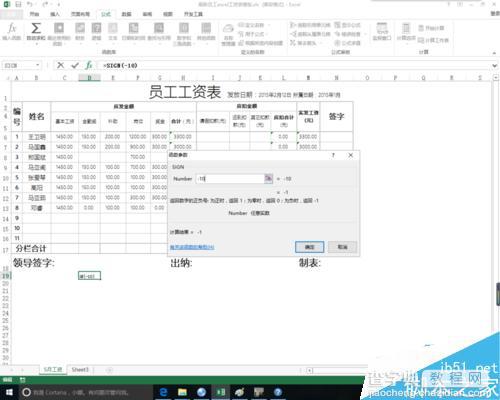Add a new sheet with the plus button

click(109, 370)
